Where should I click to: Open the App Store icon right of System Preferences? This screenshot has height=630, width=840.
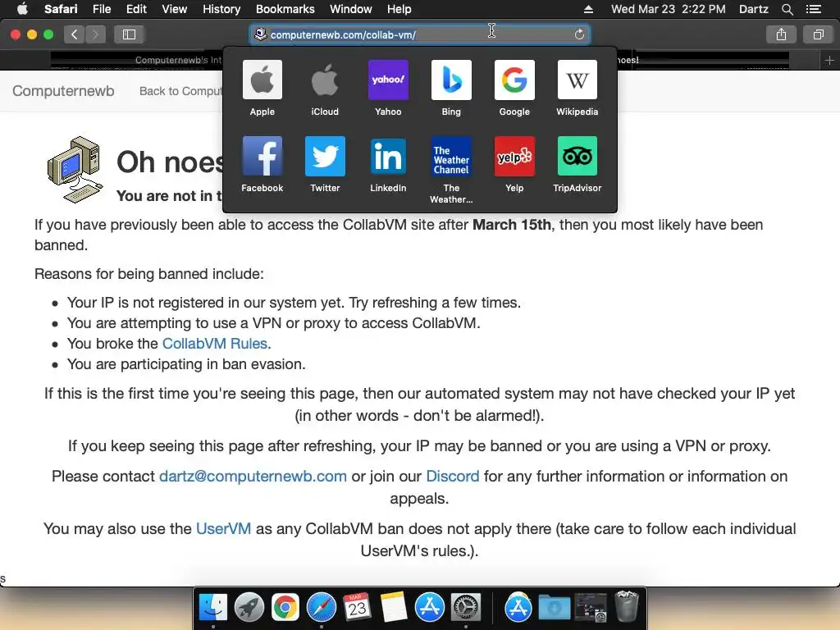(x=518, y=608)
